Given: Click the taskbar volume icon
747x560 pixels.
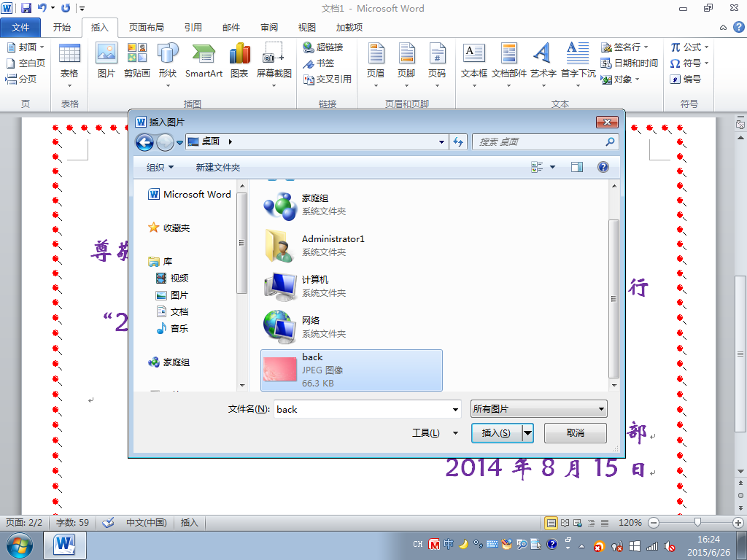Looking at the screenshot, I should pos(670,546).
